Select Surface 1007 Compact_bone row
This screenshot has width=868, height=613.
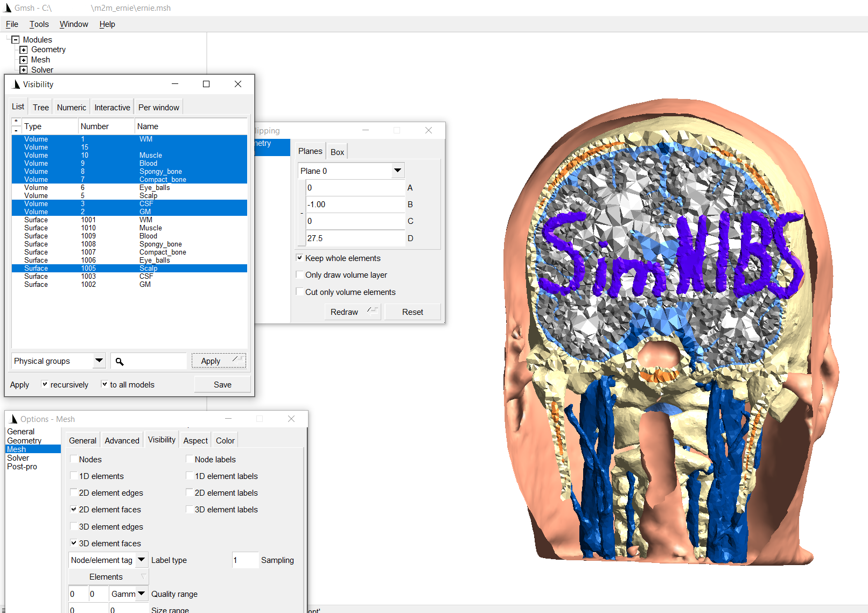click(x=129, y=252)
